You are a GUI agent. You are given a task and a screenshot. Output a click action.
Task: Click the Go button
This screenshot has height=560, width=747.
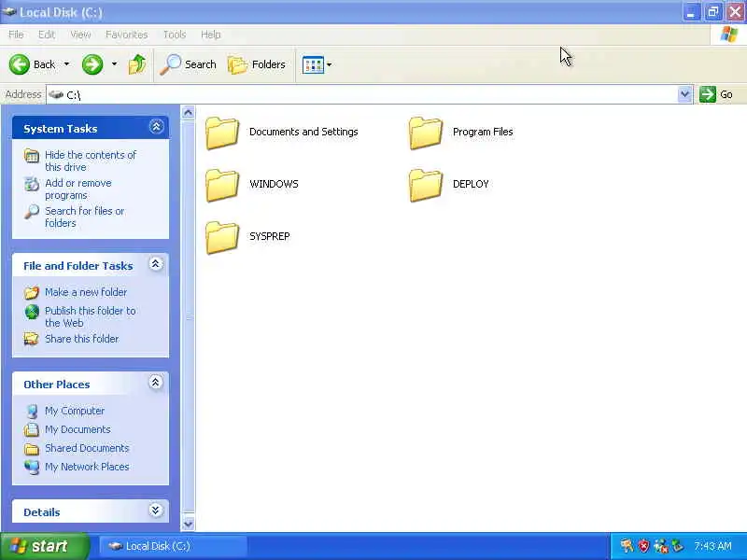click(716, 94)
